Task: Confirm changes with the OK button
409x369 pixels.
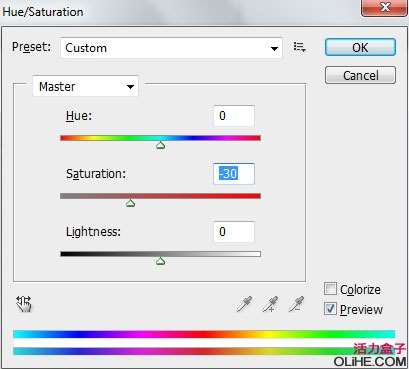Action: coord(360,47)
